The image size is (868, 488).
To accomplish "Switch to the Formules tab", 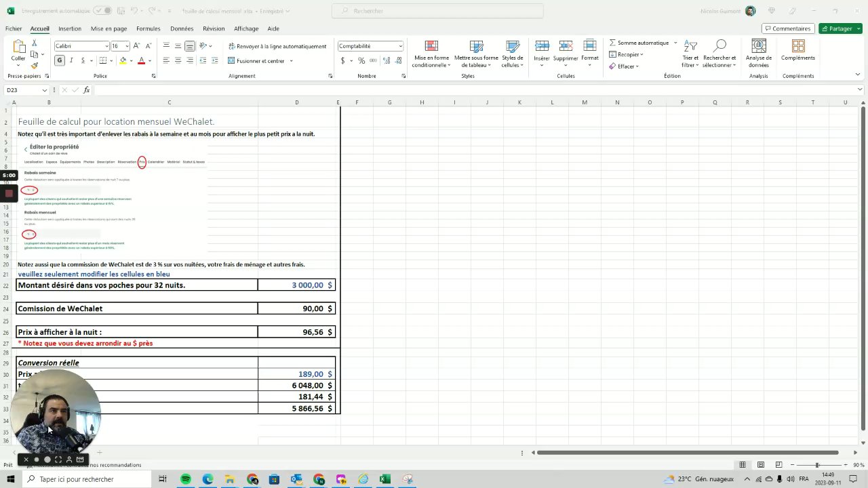I will click(x=149, y=28).
